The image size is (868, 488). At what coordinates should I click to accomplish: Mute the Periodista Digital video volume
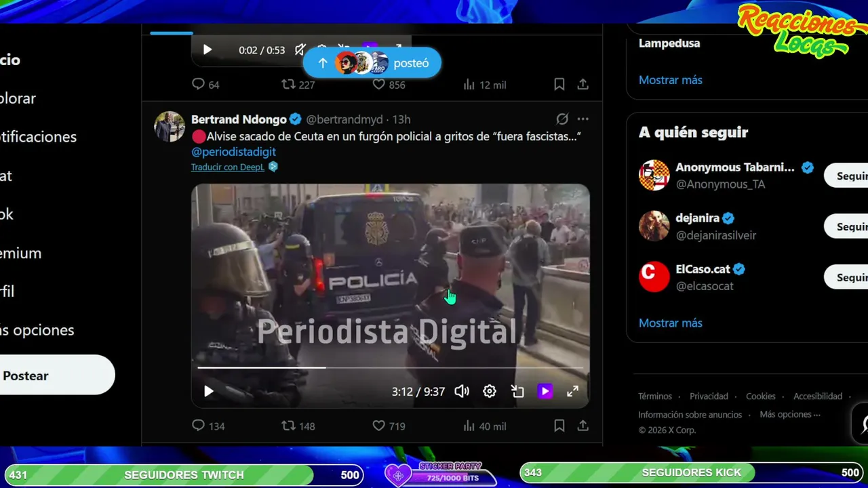(462, 391)
